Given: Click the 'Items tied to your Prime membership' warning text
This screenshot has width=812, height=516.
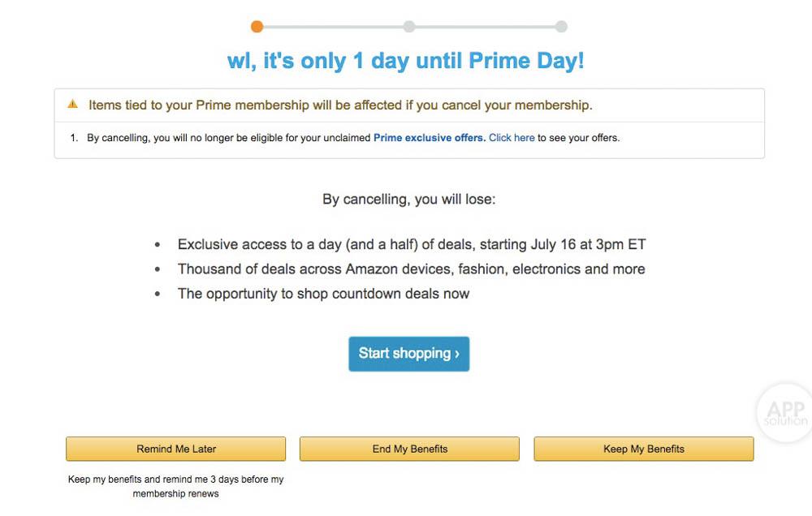Looking at the screenshot, I should click(340, 105).
